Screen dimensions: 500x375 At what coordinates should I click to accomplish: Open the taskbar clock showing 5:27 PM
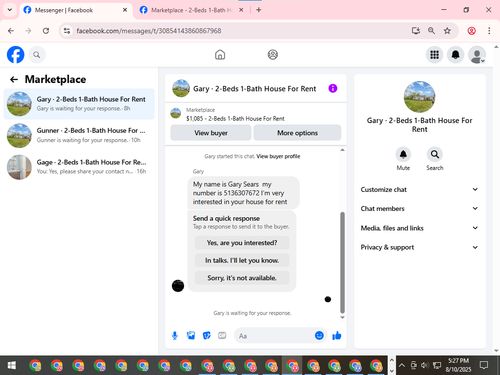pos(458,365)
